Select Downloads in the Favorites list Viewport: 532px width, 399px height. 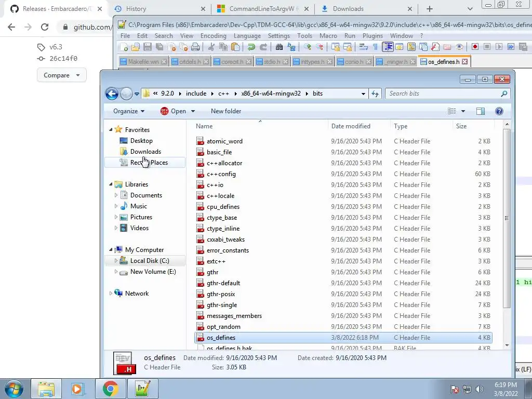pos(145,152)
